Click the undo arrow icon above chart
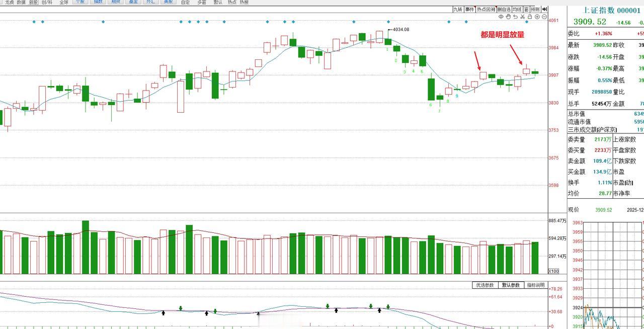The width and height of the screenshot is (644, 329). (x=515, y=17)
